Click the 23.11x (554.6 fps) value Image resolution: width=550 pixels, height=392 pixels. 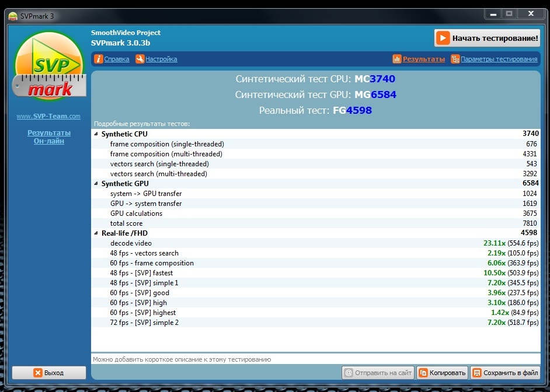511,243
